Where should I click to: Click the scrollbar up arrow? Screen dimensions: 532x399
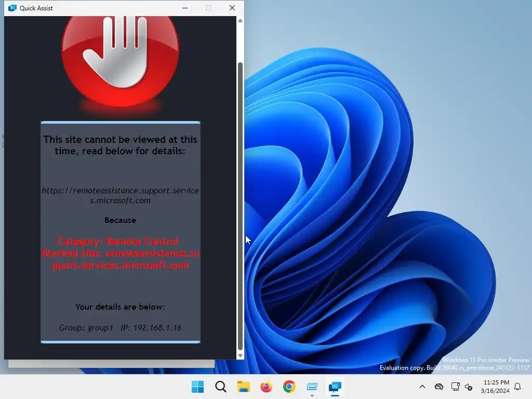[240, 21]
